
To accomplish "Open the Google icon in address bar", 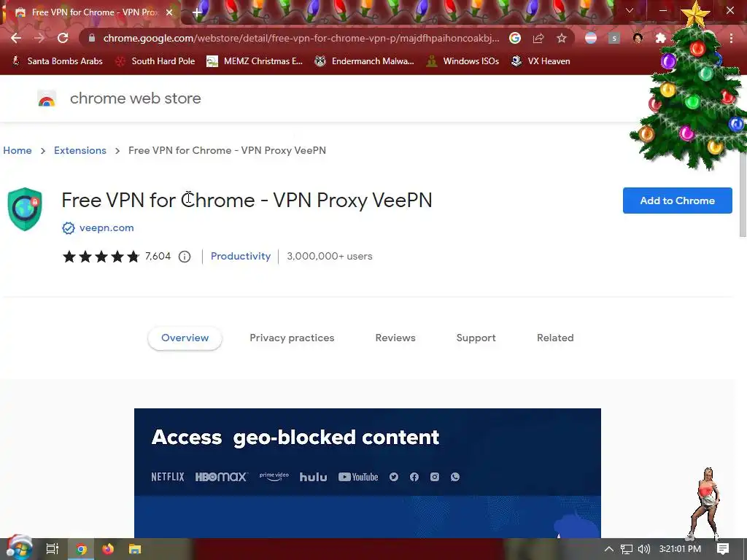I will [x=515, y=38].
